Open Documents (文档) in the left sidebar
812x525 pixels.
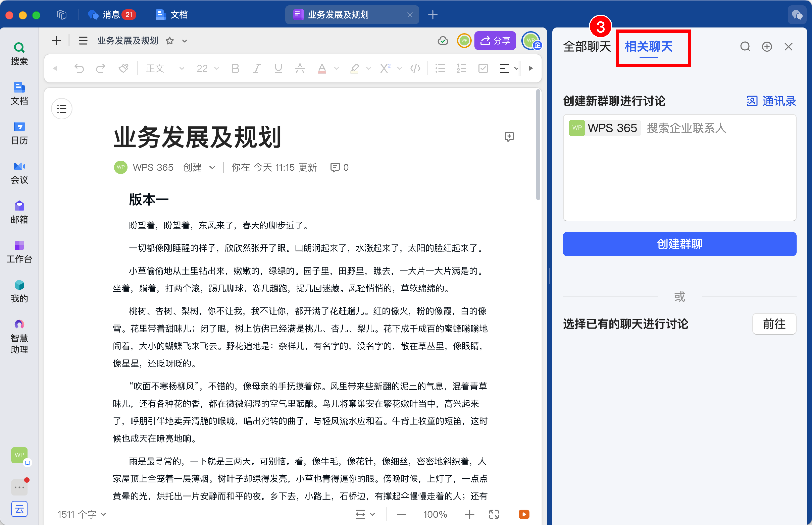[x=19, y=93]
